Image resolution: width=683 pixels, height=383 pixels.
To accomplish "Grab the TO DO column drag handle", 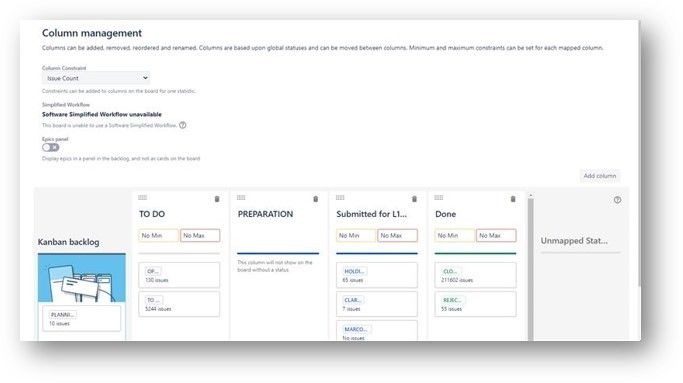I will (x=142, y=197).
